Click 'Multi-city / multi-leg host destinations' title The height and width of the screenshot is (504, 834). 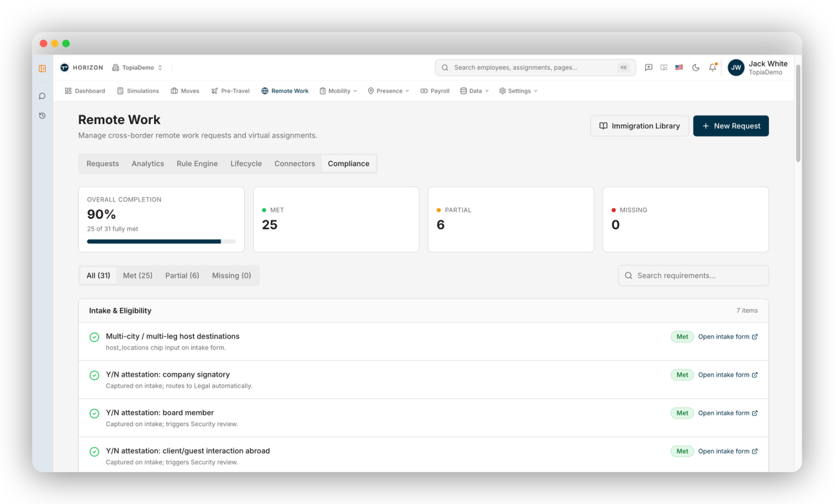coord(172,336)
